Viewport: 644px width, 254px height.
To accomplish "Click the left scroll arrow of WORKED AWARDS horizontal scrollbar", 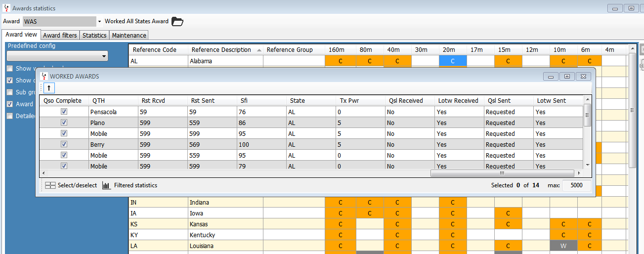I will [x=44, y=173].
